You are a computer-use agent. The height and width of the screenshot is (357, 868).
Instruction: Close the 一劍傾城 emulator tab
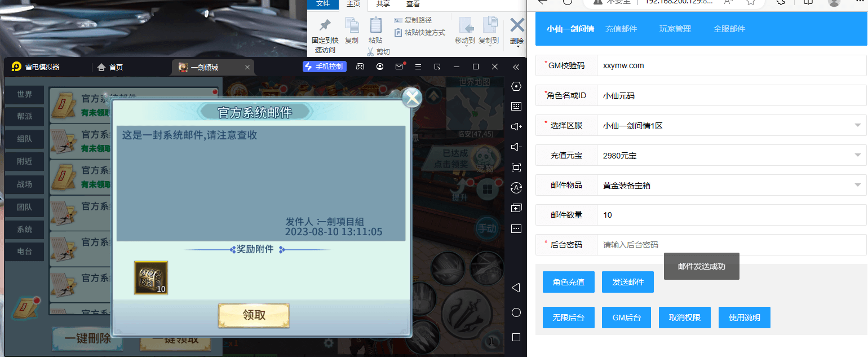247,67
